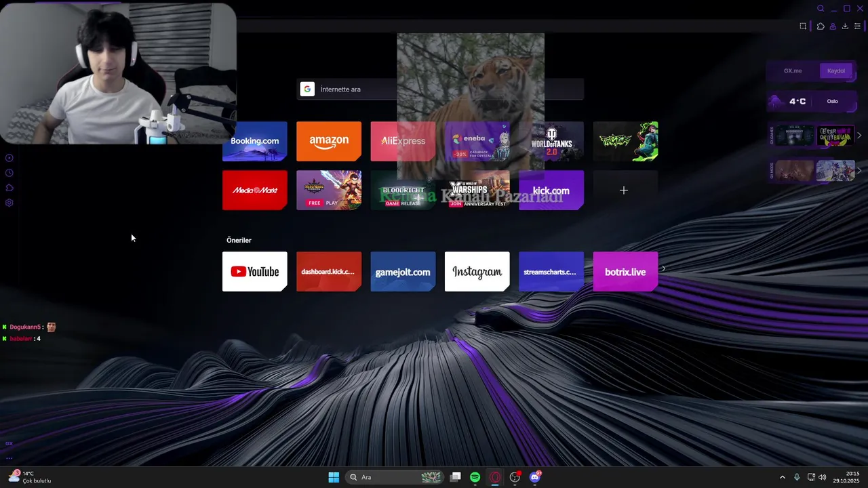The image size is (868, 488).
Task: Click Dogukann5 chat username
Action: coord(26,327)
